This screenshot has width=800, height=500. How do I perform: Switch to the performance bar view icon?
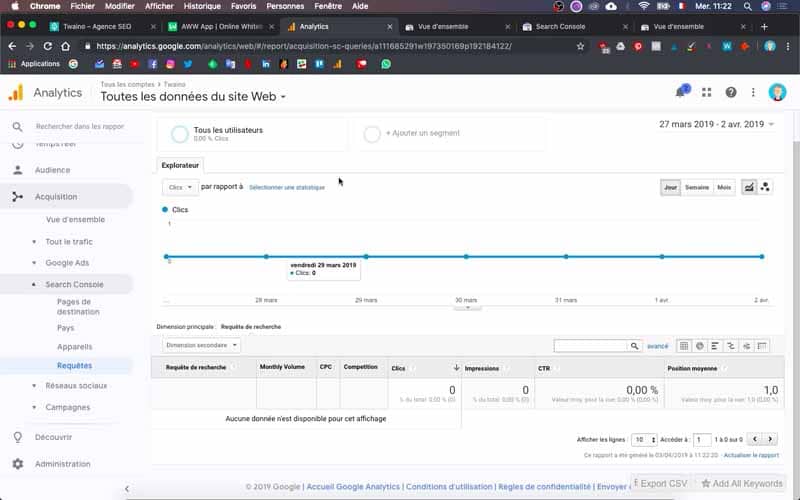pyautogui.click(x=715, y=346)
